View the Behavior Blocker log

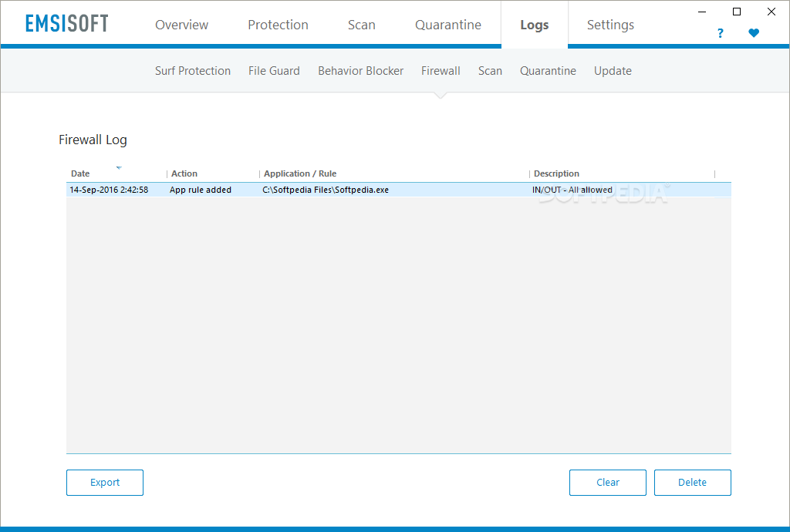[x=360, y=71]
